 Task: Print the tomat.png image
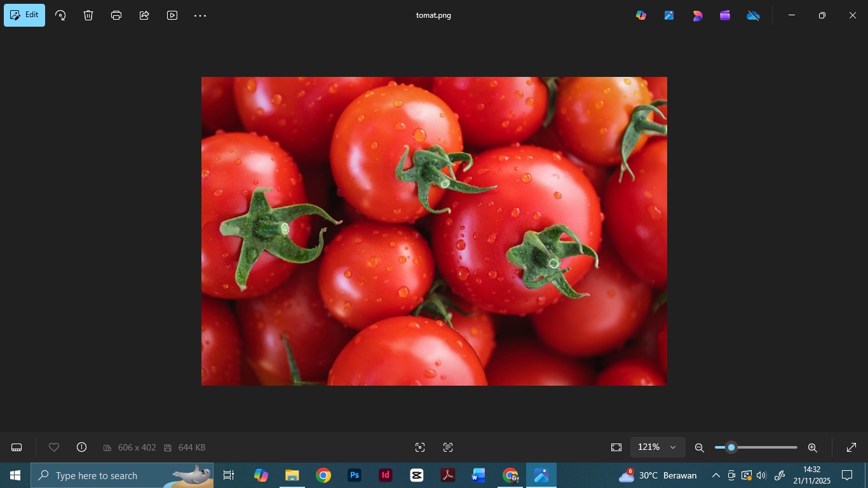[116, 15]
